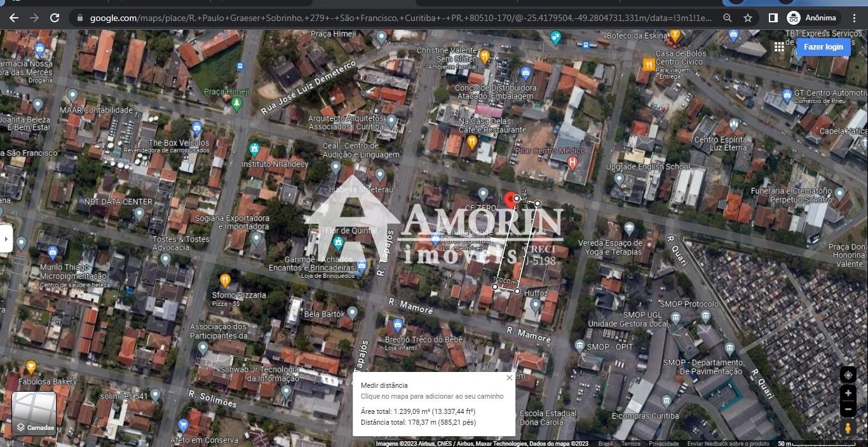This screenshot has width=868, height=447.
Task: Open the Privacidade footer link
Action: pyautogui.click(x=664, y=443)
